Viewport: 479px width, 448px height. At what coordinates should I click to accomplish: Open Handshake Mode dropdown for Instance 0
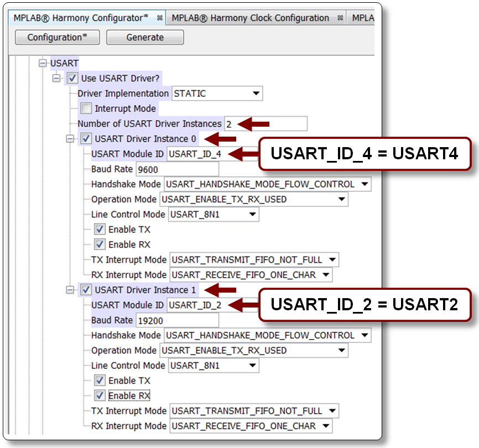363,184
